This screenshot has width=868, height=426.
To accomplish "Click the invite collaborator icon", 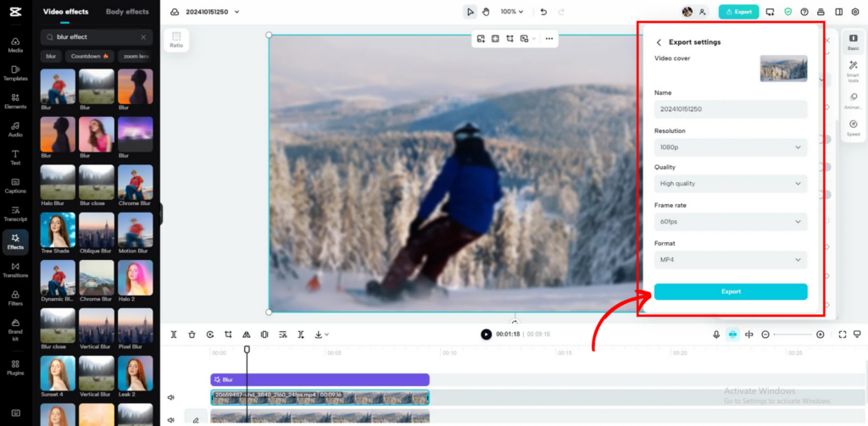I will pos(703,12).
